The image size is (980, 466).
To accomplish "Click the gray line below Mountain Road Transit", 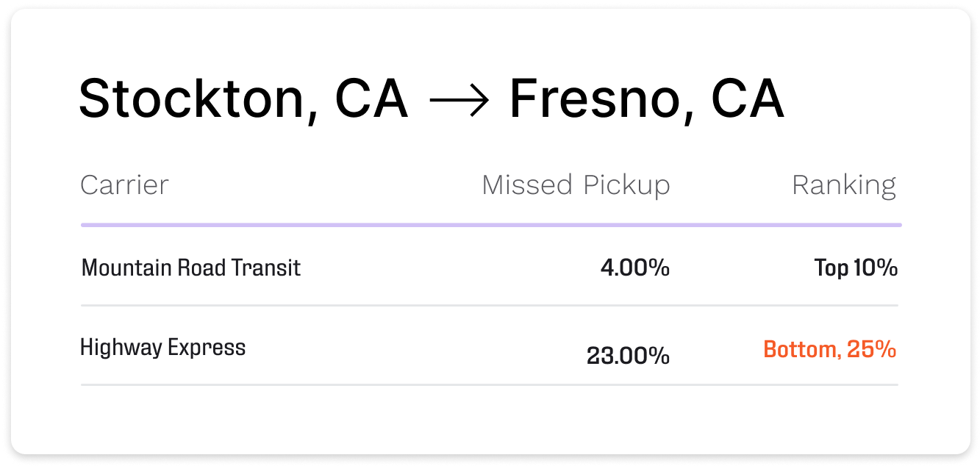I will click(x=490, y=305).
